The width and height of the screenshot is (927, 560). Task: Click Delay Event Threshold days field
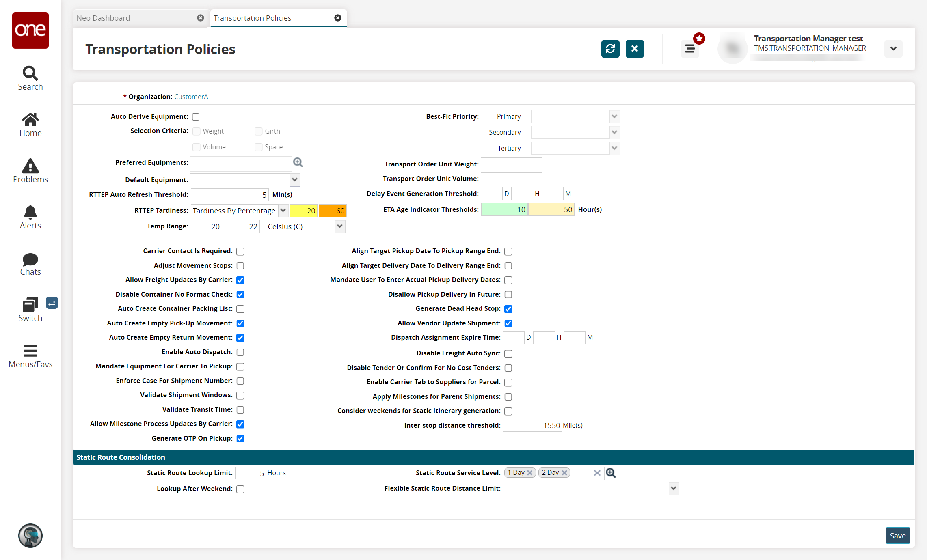coord(492,194)
